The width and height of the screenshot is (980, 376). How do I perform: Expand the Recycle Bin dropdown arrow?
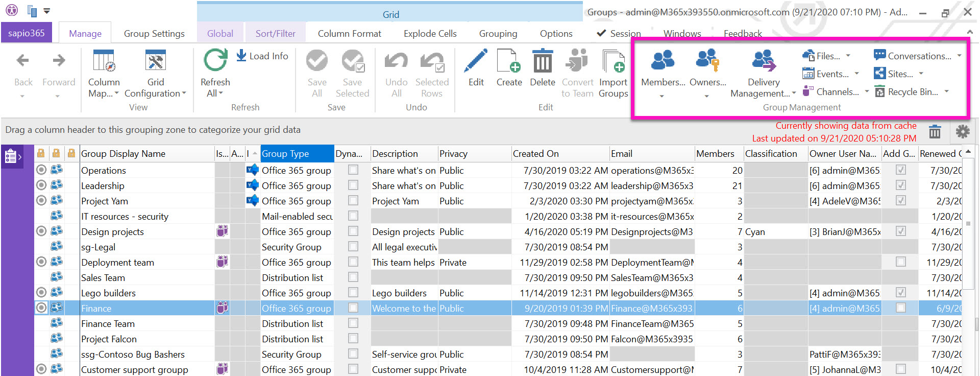(x=947, y=92)
